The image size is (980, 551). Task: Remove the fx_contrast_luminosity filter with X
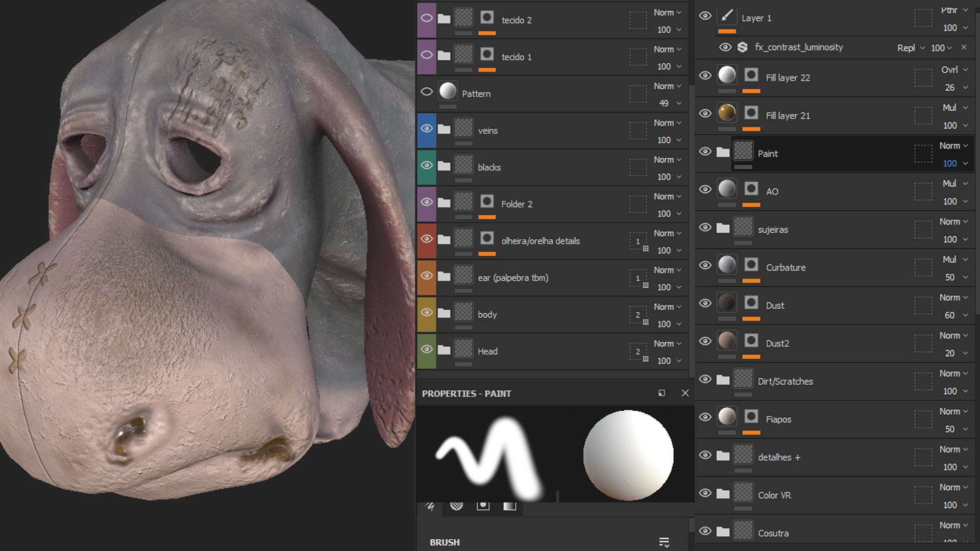[x=964, y=47]
